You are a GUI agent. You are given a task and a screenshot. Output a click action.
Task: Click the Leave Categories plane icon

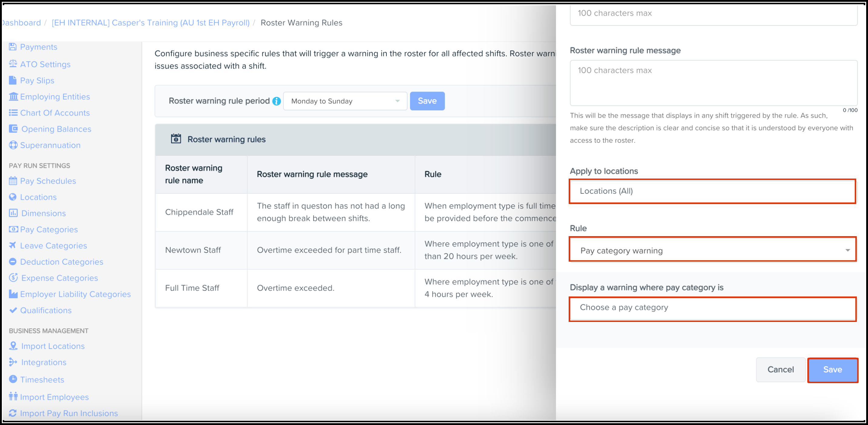(13, 246)
